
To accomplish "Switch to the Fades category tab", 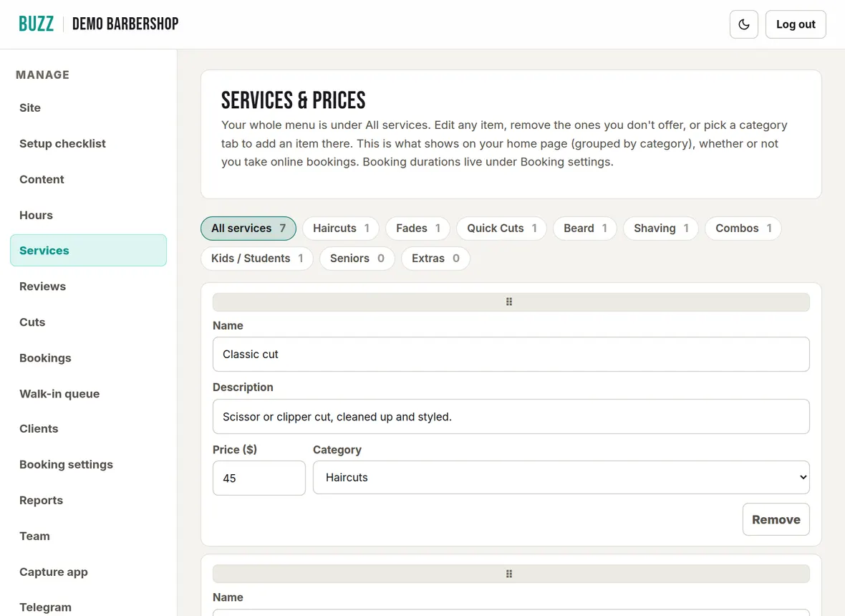I will click(x=417, y=228).
